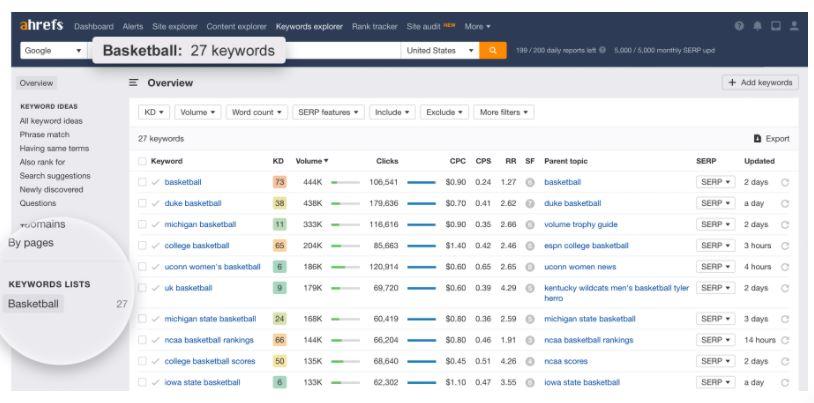
Task: Click the ahrefs logo
Action: coord(42,25)
